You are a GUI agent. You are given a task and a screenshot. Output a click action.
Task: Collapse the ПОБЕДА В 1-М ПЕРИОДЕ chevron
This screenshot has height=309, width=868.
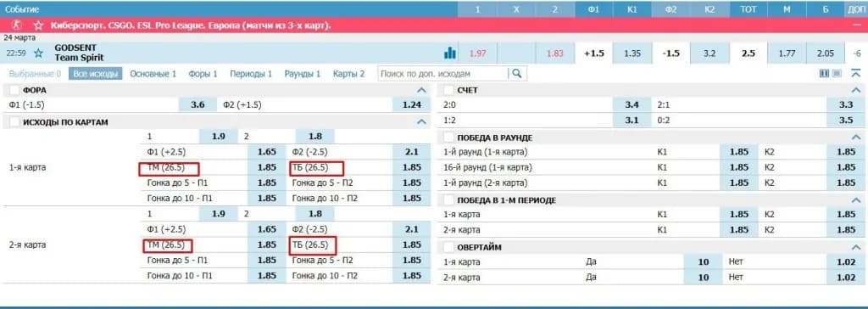(856, 200)
